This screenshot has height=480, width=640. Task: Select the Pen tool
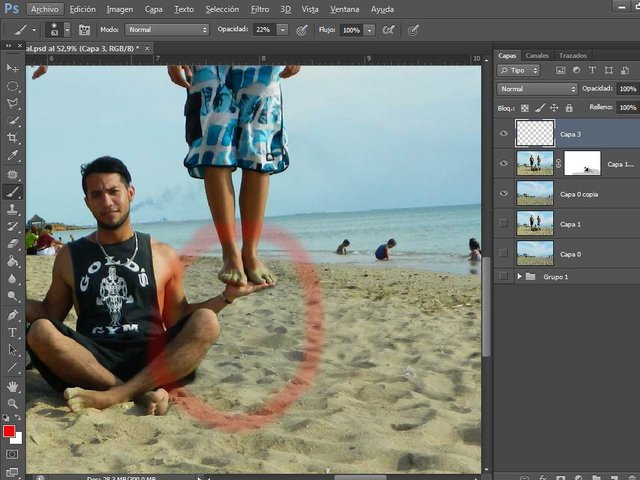pos(12,315)
